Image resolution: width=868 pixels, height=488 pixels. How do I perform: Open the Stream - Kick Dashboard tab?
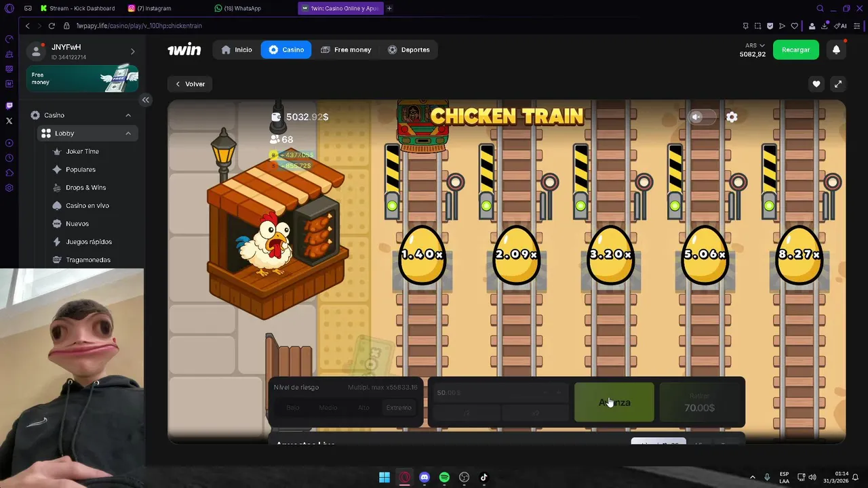77,8
